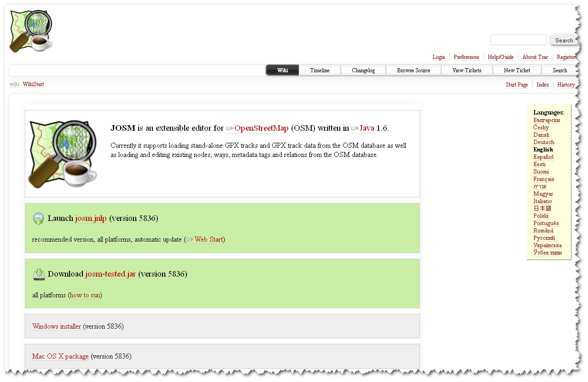Switch language to Français
Image resolution: width=588 pixels, height=382 pixels.
(544, 179)
